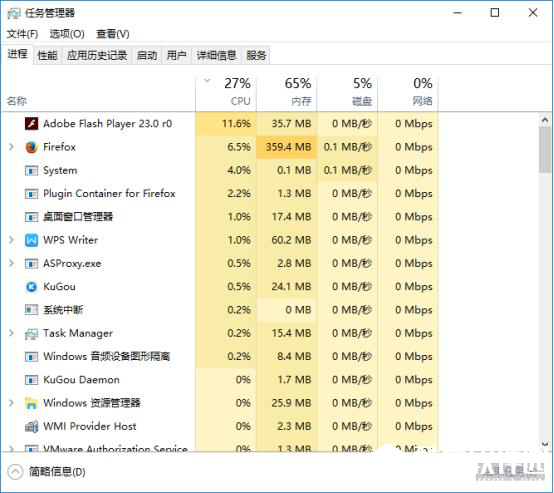
Task: Select the Firefox process name
Action: click(59, 147)
